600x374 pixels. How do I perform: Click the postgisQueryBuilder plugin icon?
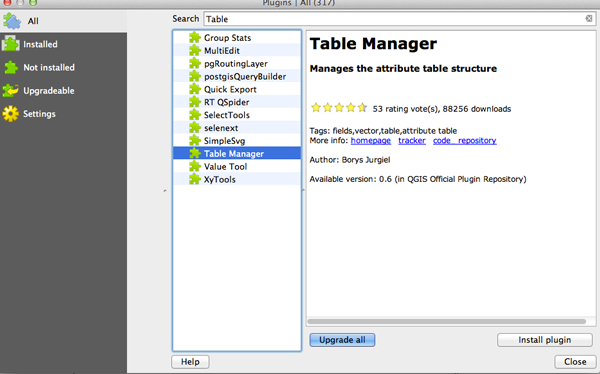coord(195,76)
